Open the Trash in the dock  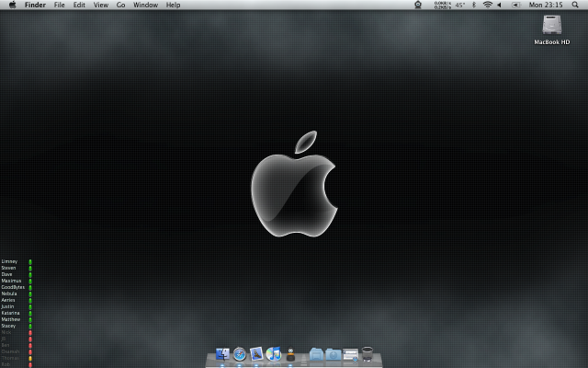click(x=367, y=353)
